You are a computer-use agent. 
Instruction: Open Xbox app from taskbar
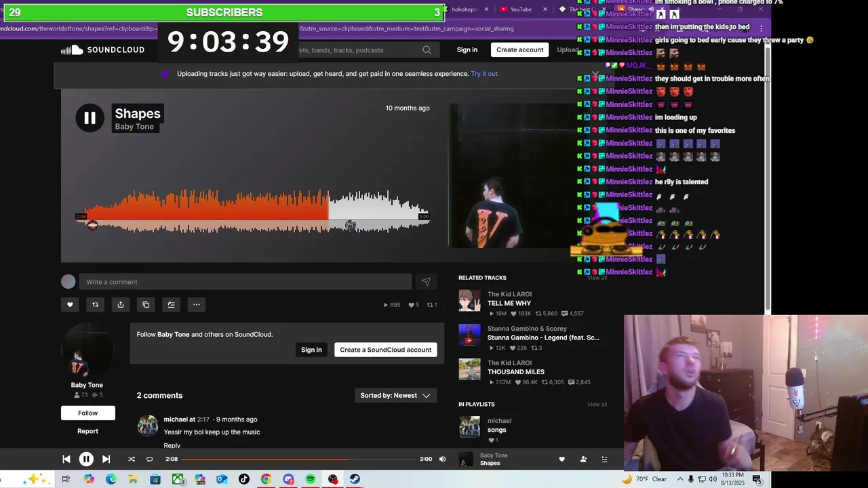pos(178,479)
